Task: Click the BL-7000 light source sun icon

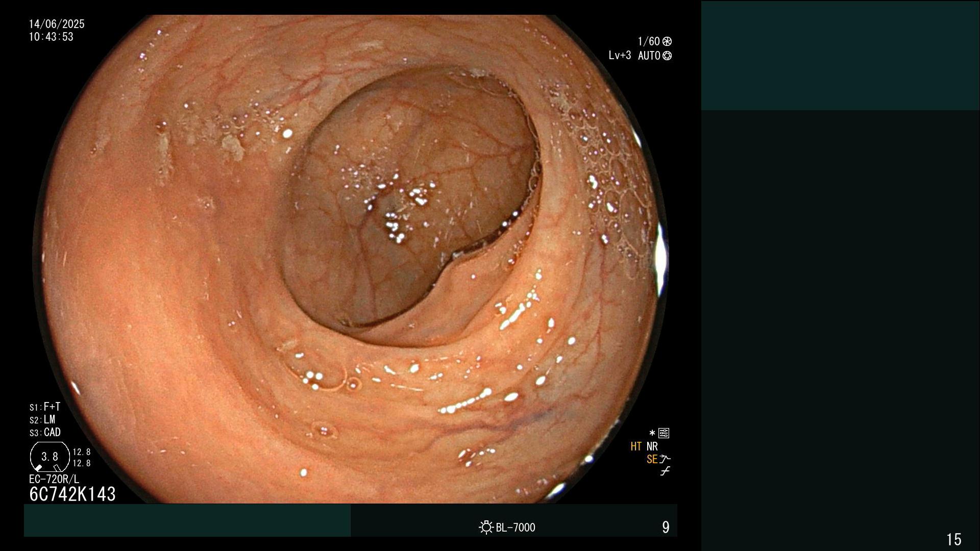Action: 486,527
